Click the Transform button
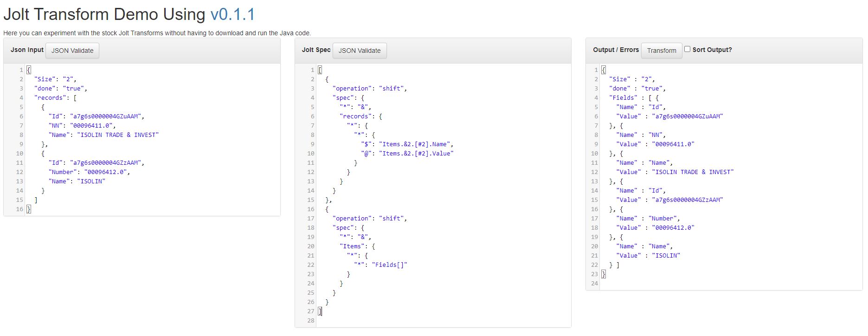Viewport: 868px width, 336px height. [662, 51]
